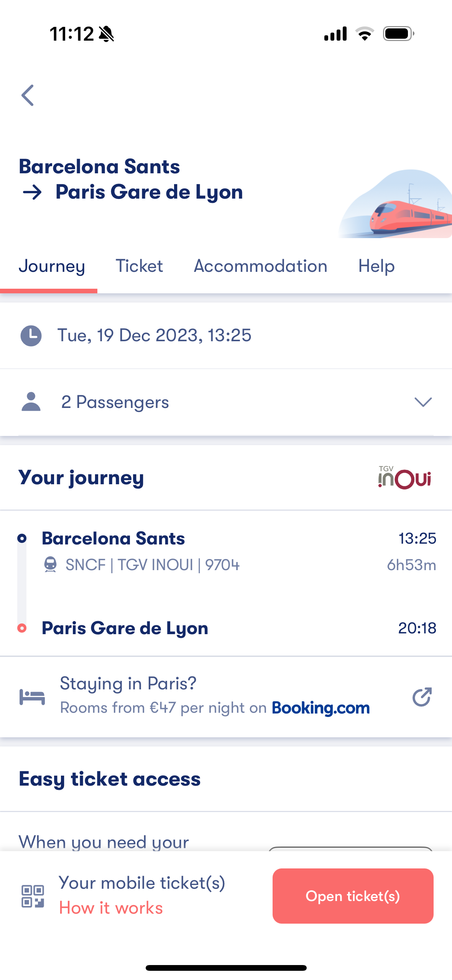Select the Journey tab

point(52,266)
